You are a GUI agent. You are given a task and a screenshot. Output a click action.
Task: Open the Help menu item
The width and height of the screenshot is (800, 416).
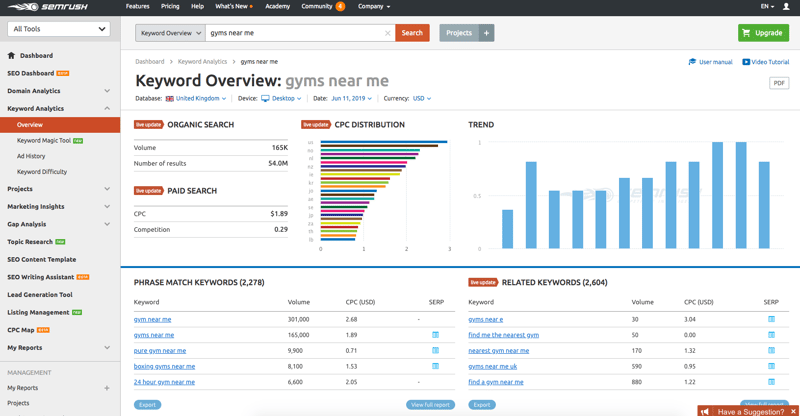click(197, 7)
